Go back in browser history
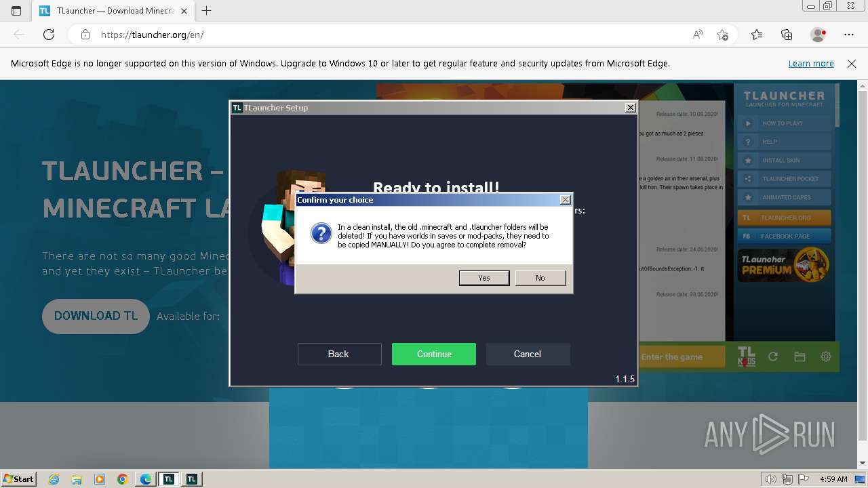The image size is (868, 488). tap(19, 35)
